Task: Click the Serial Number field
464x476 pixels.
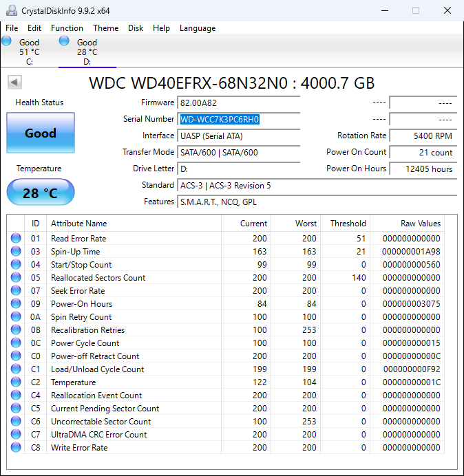Action: click(x=238, y=119)
